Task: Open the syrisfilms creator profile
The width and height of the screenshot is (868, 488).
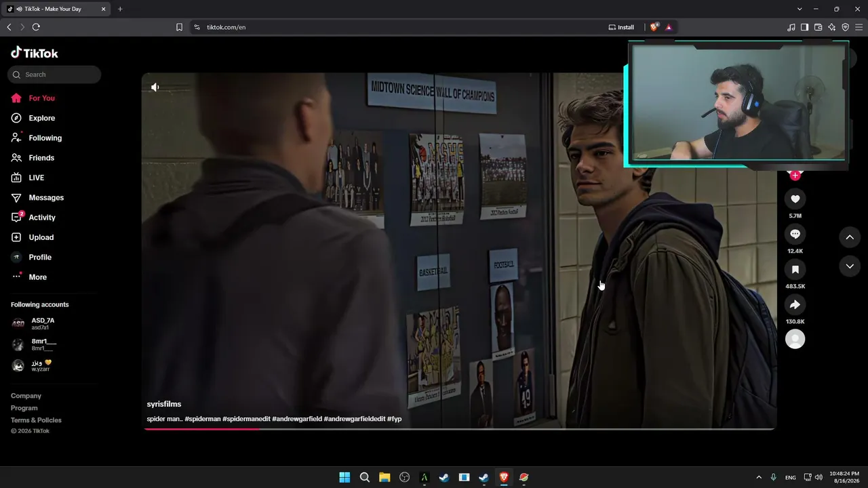Action: [164, 404]
